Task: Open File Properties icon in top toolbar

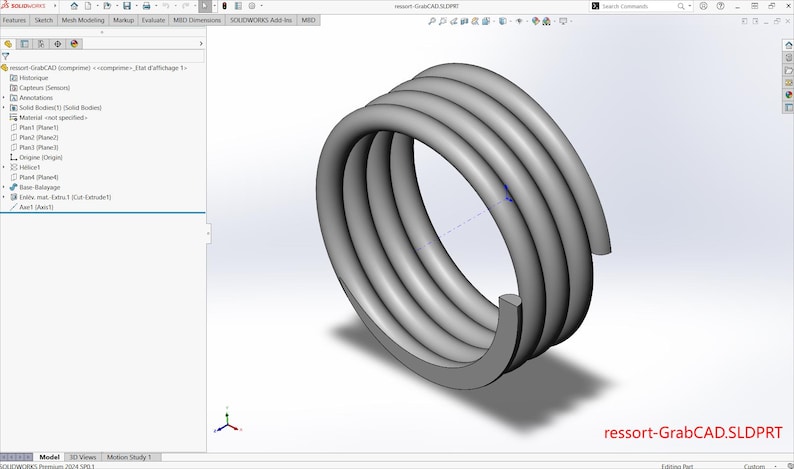Action: (238, 6)
